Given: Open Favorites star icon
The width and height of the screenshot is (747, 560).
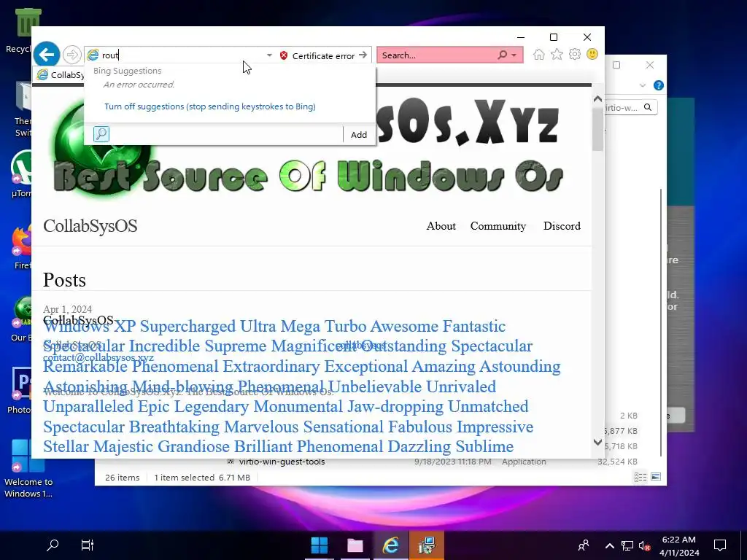Looking at the screenshot, I should 557,54.
